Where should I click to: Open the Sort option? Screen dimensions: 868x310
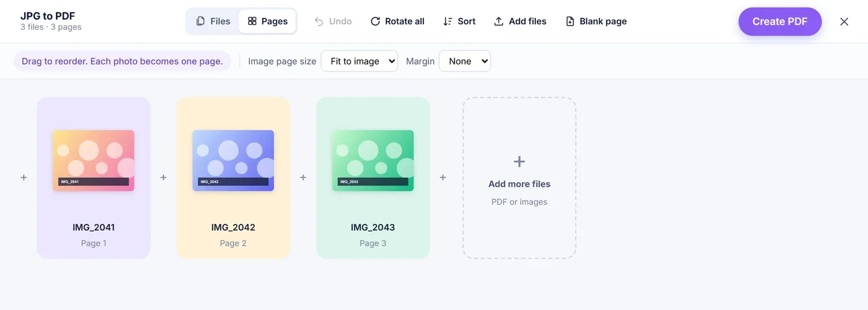[x=459, y=21]
